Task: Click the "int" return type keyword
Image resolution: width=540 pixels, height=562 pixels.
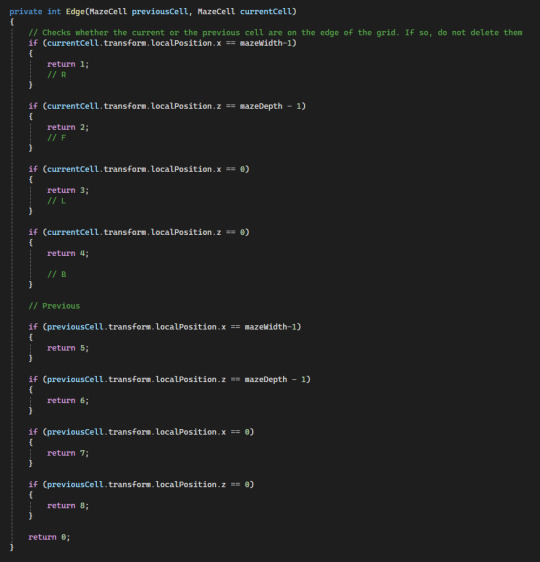Action: tap(54, 11)
